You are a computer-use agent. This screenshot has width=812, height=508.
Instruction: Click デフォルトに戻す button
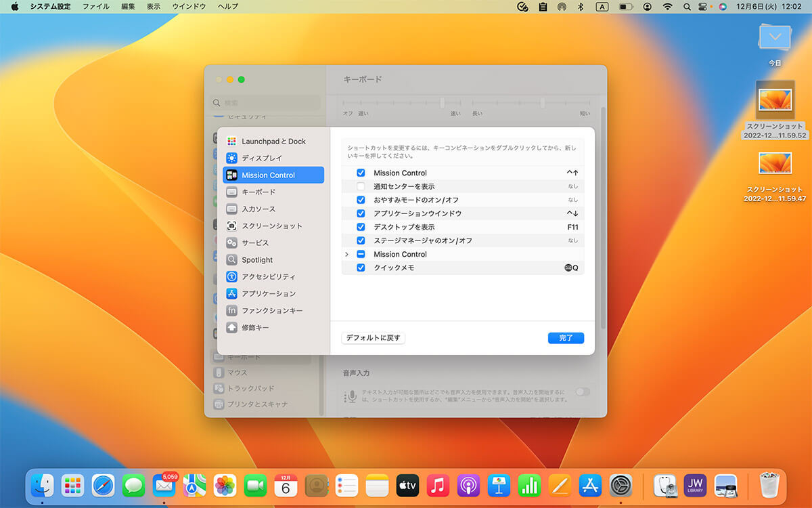(x=374, y=338)
